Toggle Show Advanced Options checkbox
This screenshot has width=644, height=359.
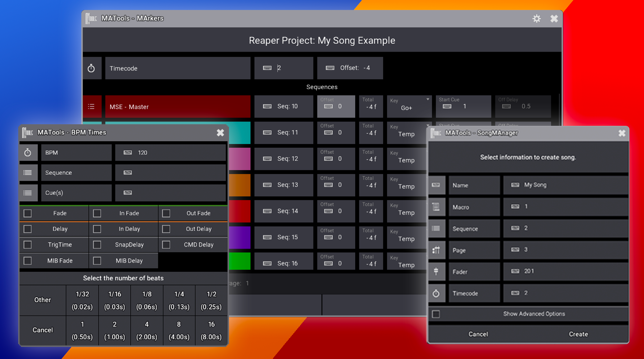coord(436,314)
